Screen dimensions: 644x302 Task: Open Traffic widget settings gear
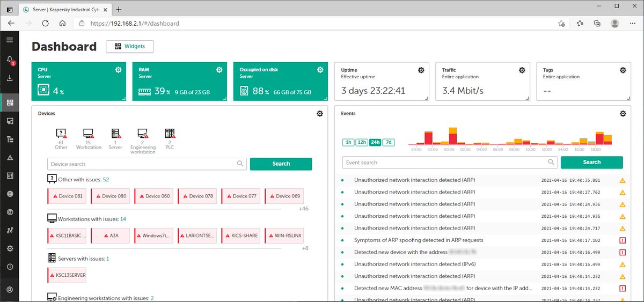pos(522,70)
